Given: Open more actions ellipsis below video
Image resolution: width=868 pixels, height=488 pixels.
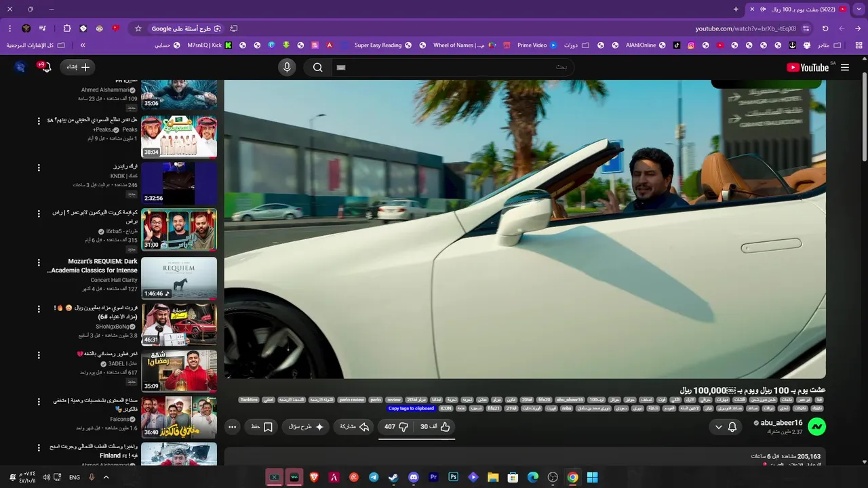Looking at the screenshot, I should coord(233,427).
